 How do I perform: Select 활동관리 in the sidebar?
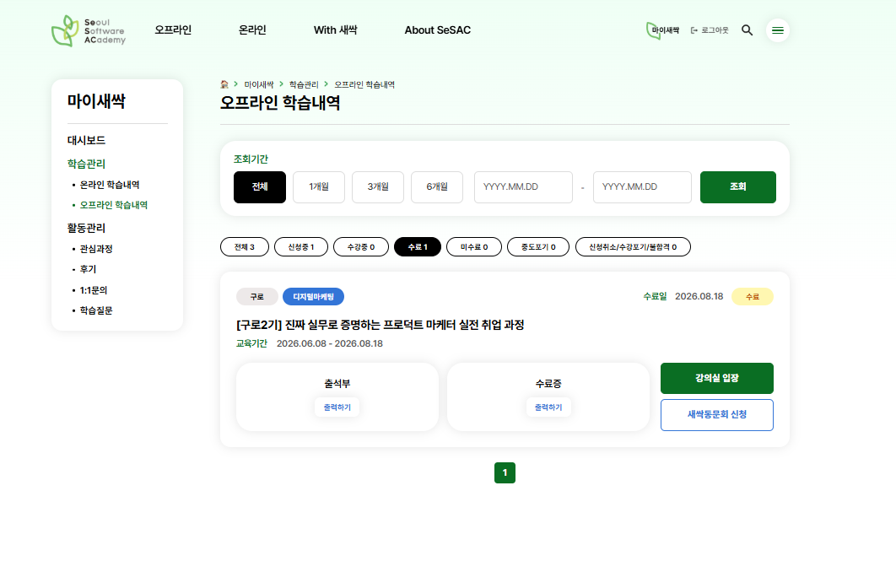86,228
